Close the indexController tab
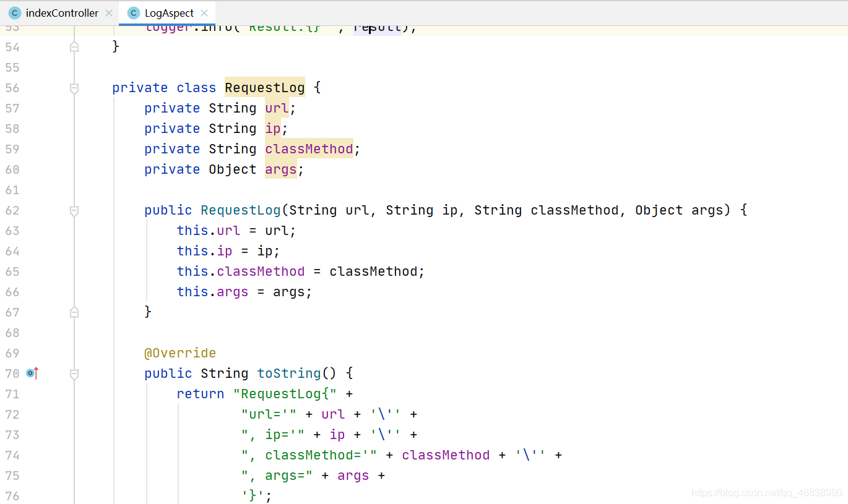The width and height of the screenshot is (848, 504). [109, 13]
